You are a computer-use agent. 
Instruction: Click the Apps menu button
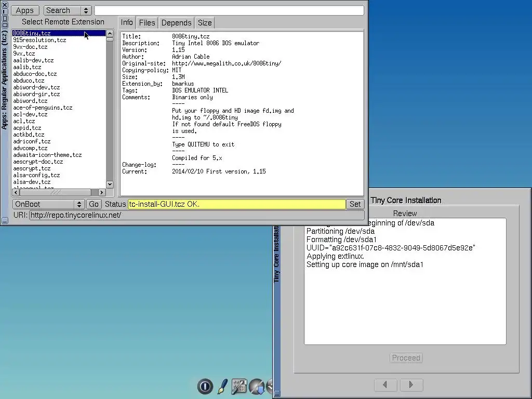click(25, 10)
